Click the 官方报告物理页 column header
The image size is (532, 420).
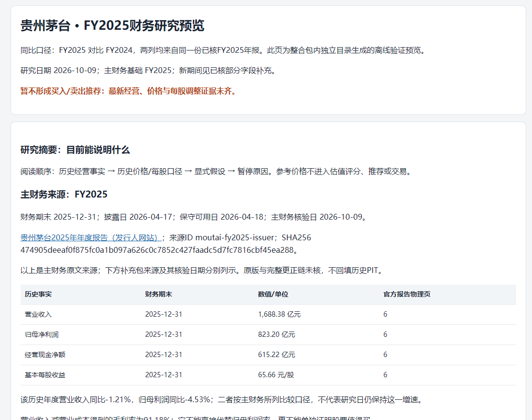[407, 294]
